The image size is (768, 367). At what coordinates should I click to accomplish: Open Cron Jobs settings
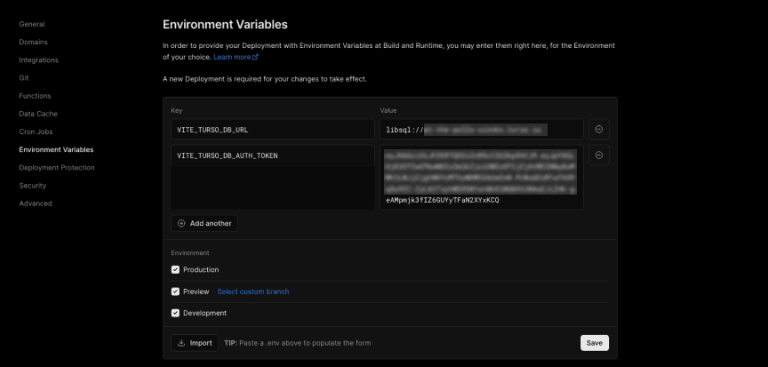36,132
